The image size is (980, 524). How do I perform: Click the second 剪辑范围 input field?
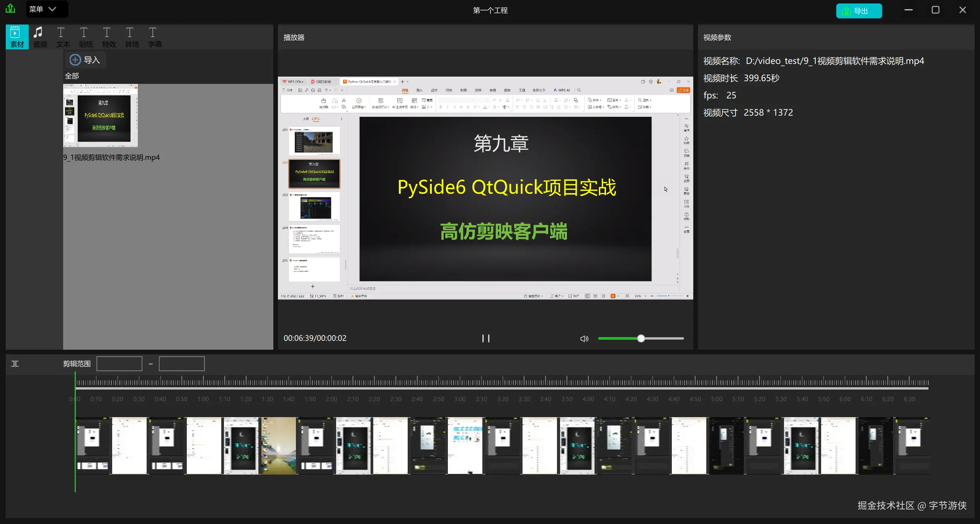tap(181, 363)
